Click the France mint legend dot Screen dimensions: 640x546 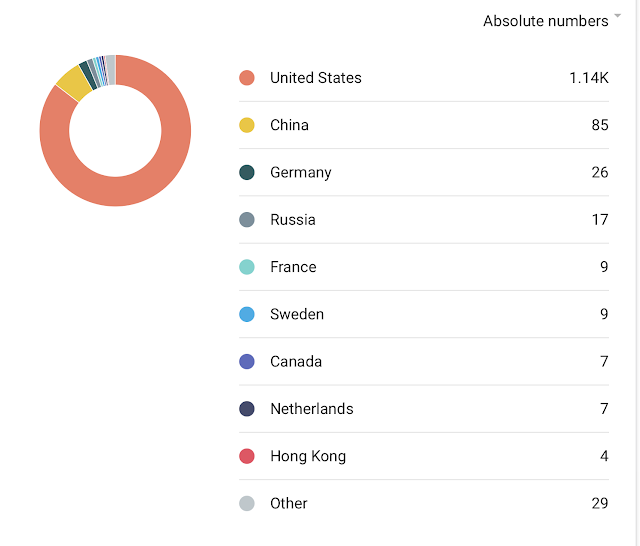coord(247,267)
